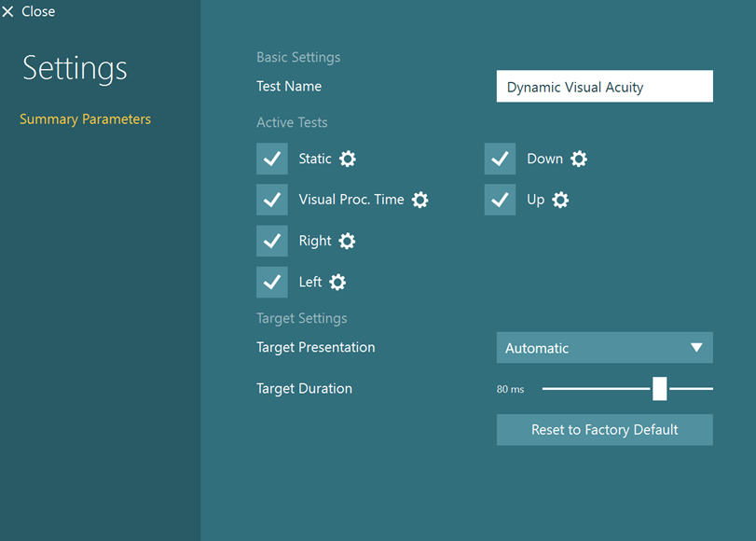Click the Target Settings heading
Screen dimensions: 756x541
(302, 318)
